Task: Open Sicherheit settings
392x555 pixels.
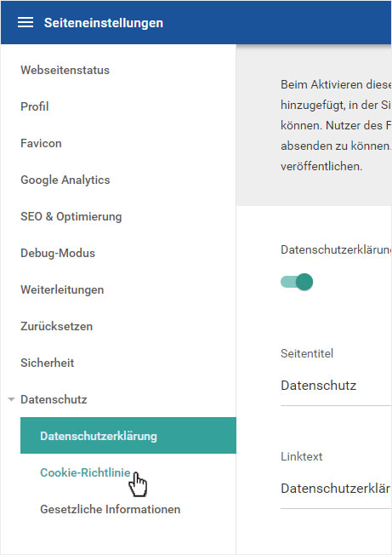Action: click(48, 363)
